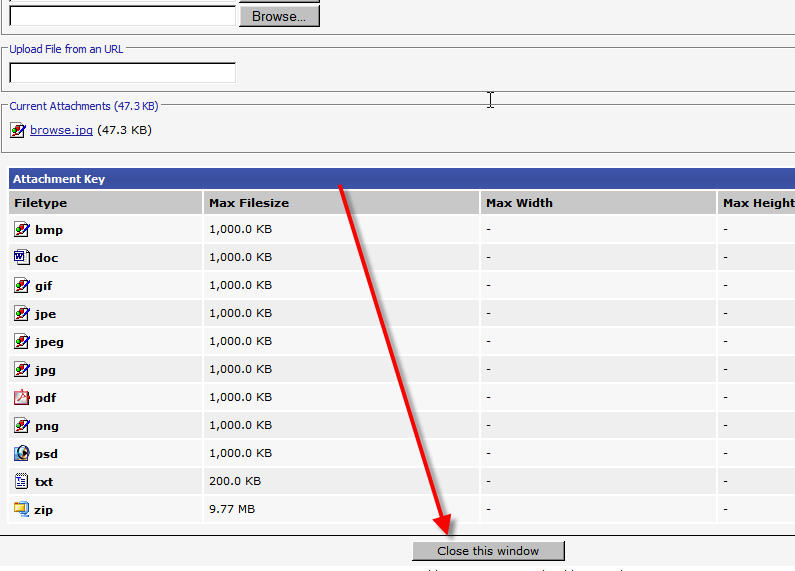Focus the Upload File from URL field
This screenshot has height=571, width=795.
click(122, 73)
